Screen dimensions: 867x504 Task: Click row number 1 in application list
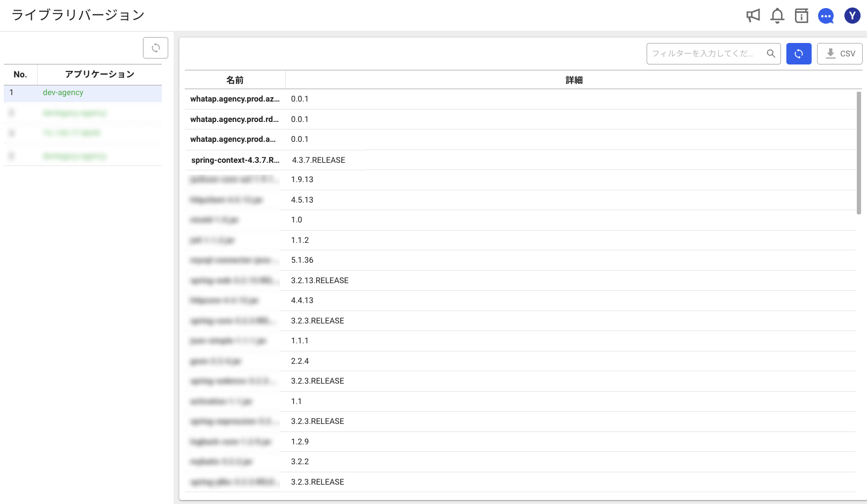point(11,92)
